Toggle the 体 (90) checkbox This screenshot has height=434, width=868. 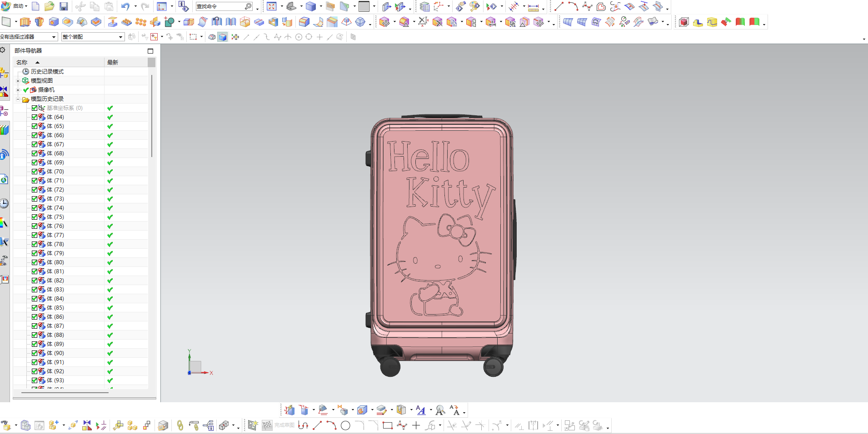pos(35,353)
